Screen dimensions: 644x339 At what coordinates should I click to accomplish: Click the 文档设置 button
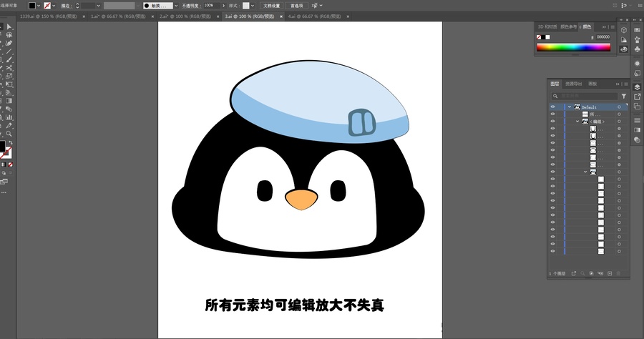click(271, 6)
